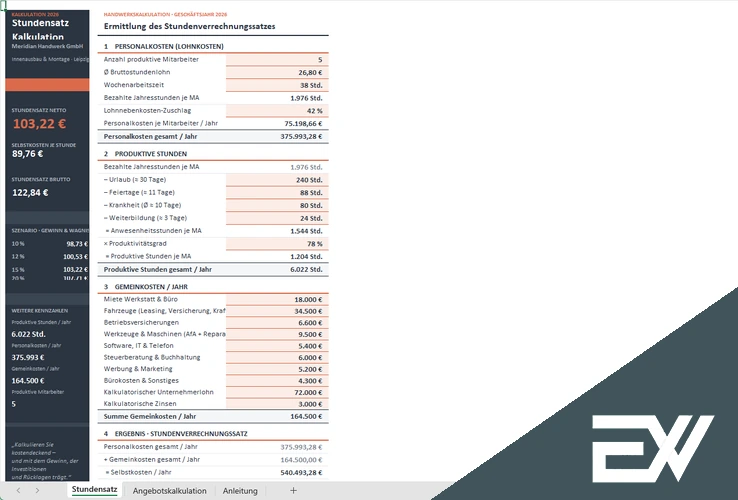
Task: Click section header '2 PRODUKTIVE STUNDEN'
Action: (x=145, y=153)
